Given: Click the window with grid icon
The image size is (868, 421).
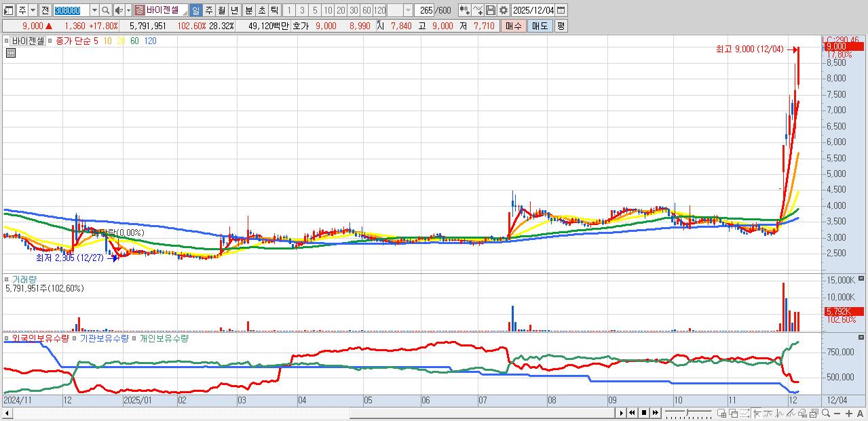Looking at the screenshot, I should tap(721, 413).
